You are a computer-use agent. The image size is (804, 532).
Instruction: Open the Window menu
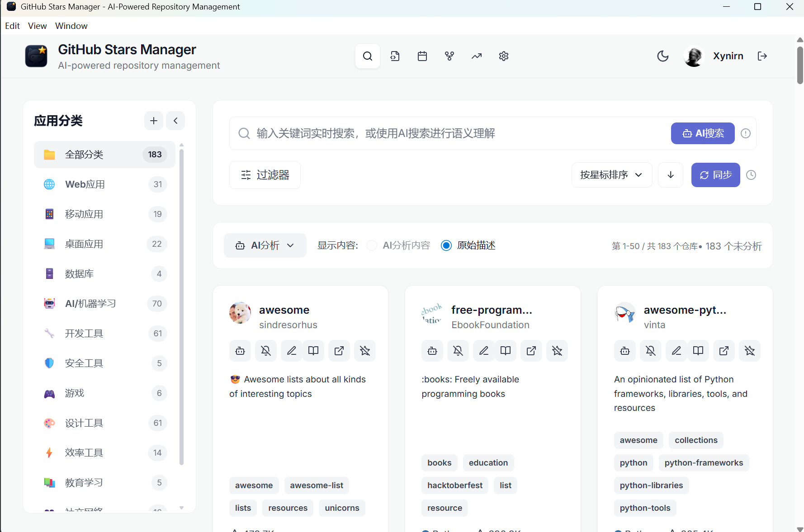(71, 26)
